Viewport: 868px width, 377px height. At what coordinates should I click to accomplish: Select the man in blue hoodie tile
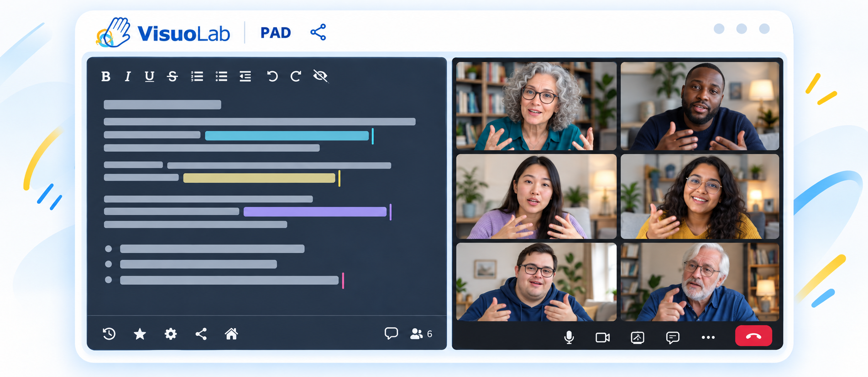pos(536,282)
